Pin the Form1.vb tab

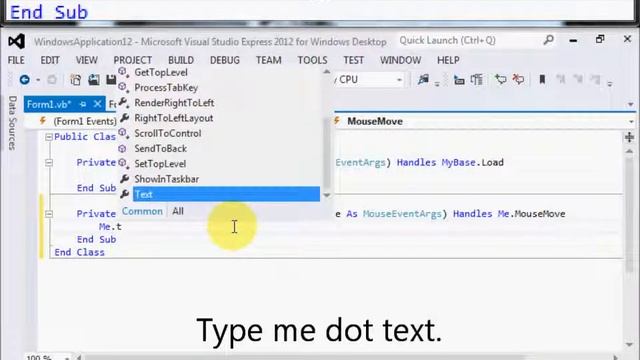tap(83, 104)
